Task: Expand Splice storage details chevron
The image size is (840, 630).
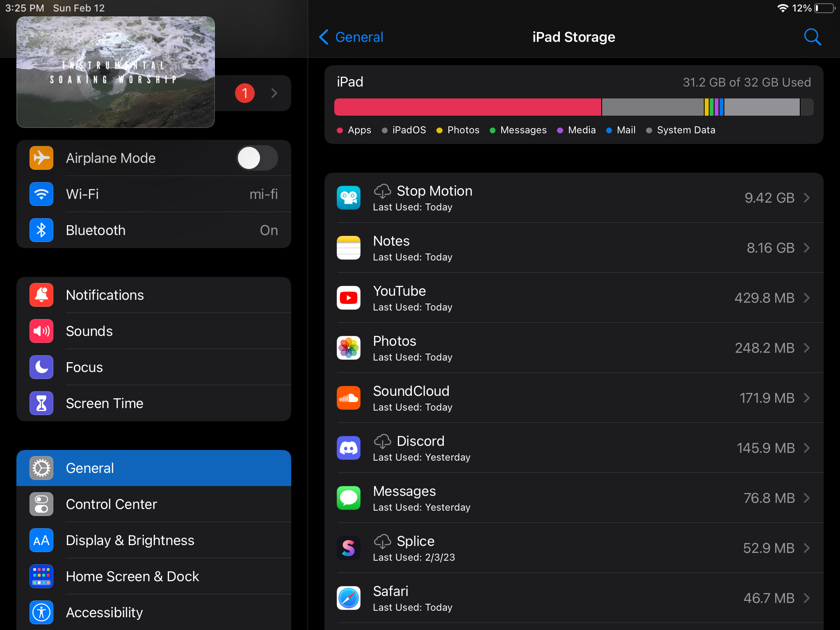Action: pyautogui.click(x=807, y=548)
